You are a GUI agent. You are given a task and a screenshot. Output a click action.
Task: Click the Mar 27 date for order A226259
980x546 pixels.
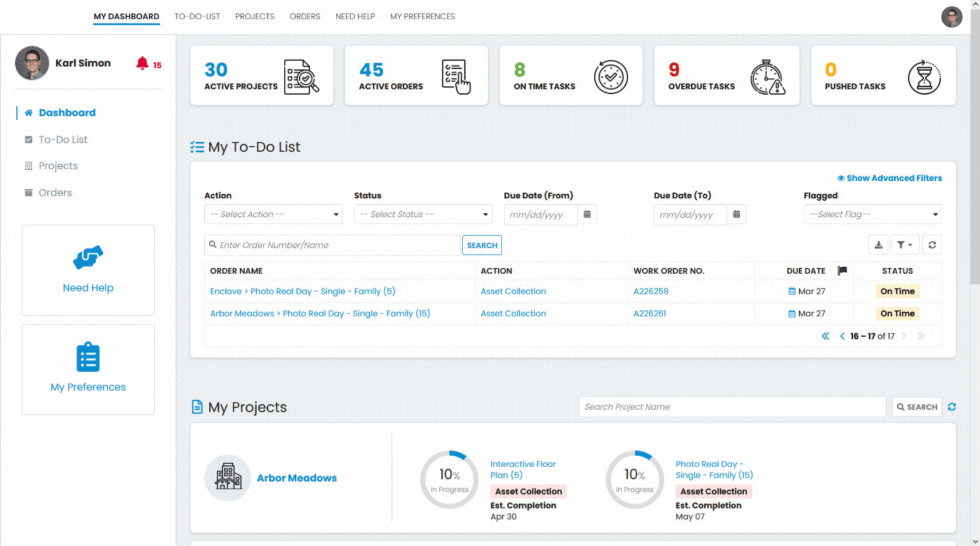click(807, 291)
